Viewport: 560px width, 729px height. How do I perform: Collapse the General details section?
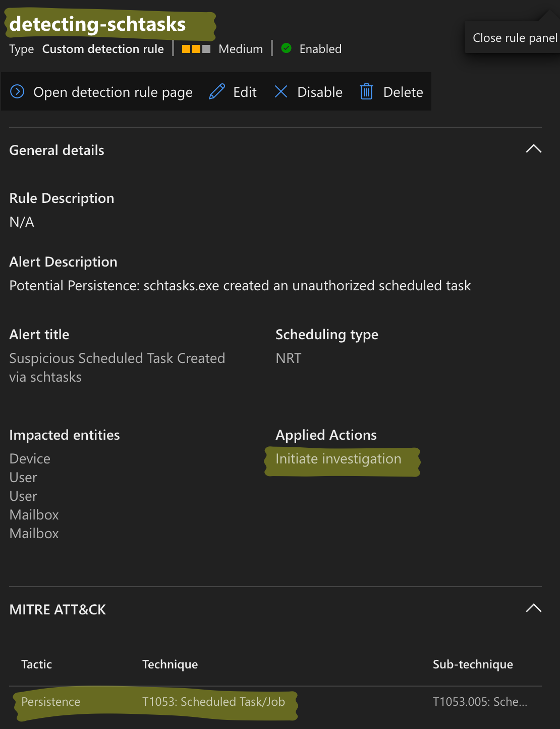[x=534, y=149]
